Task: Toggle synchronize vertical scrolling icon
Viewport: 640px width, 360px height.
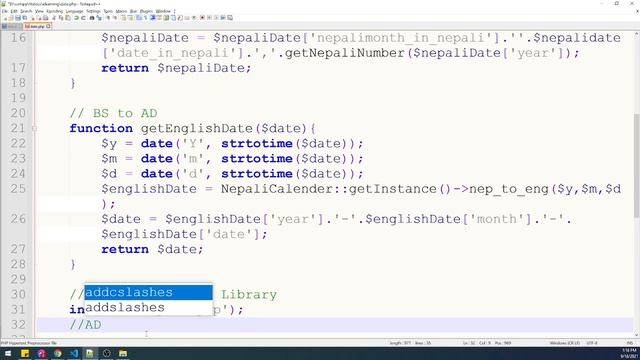Action: (123, 18)
